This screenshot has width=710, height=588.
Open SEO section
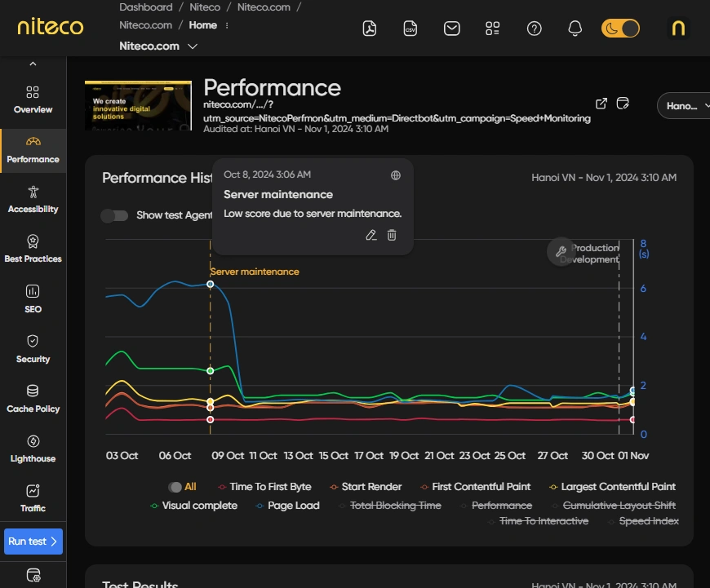coord(33,299)
